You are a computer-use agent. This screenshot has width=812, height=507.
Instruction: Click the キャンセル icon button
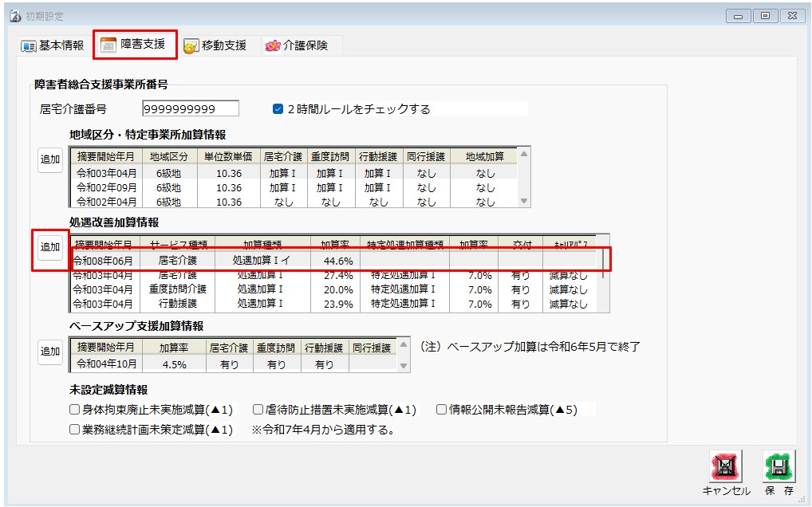[x=725, y=466]
